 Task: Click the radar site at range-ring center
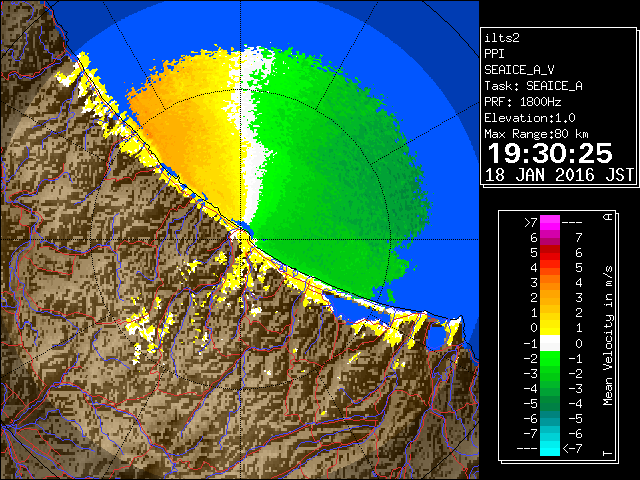pos(241,239)
